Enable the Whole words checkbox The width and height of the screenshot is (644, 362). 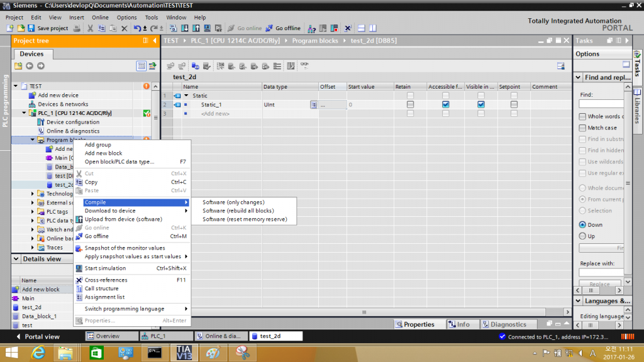click(582, 116)
